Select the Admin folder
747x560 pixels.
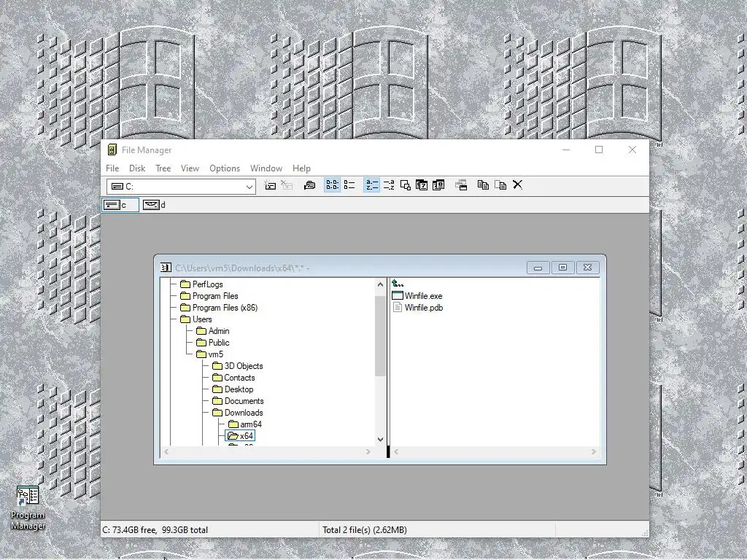click(213, 331)
